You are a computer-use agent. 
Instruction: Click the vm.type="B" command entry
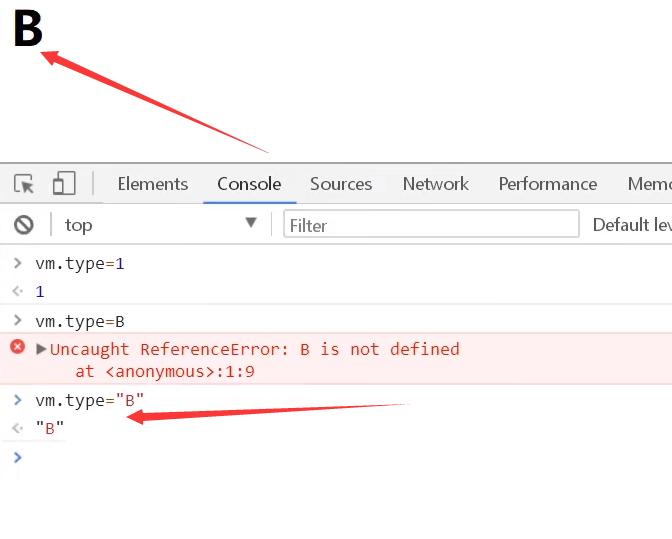coord(89,400)
